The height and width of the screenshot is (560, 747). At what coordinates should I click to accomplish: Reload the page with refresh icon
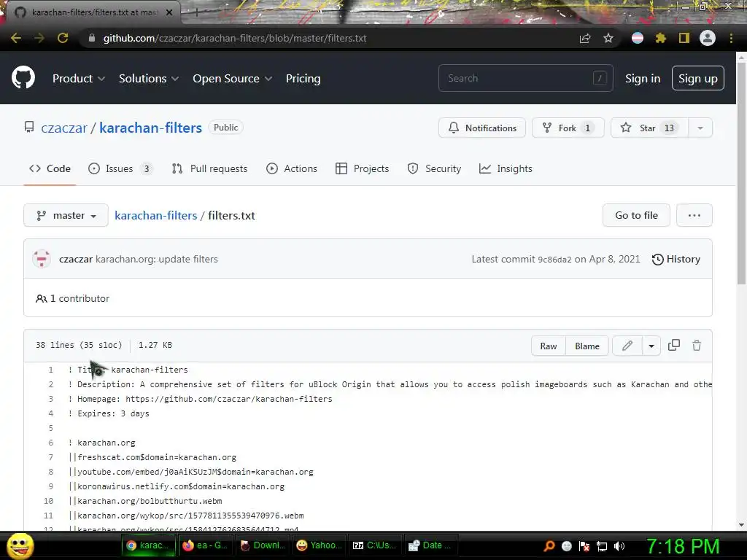63,38
